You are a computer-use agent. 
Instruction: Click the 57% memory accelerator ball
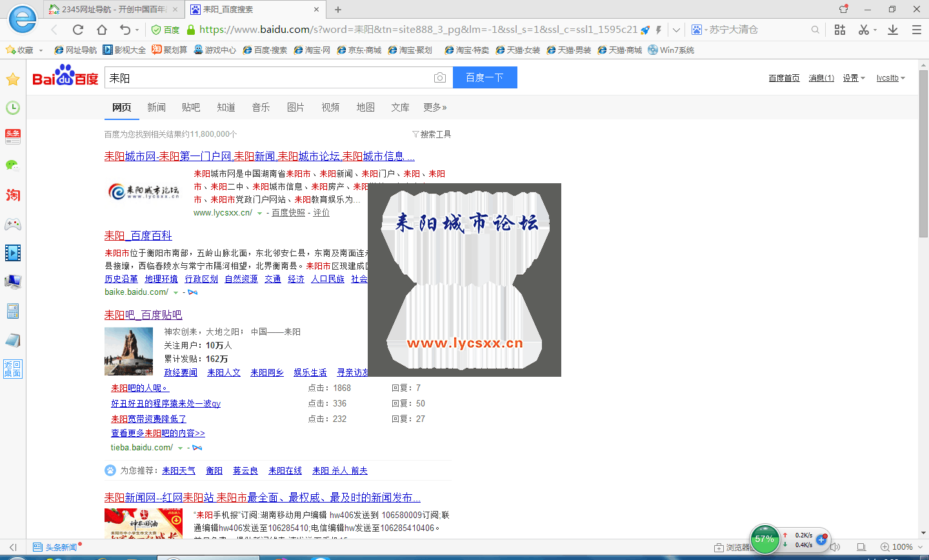click(765, 539)
